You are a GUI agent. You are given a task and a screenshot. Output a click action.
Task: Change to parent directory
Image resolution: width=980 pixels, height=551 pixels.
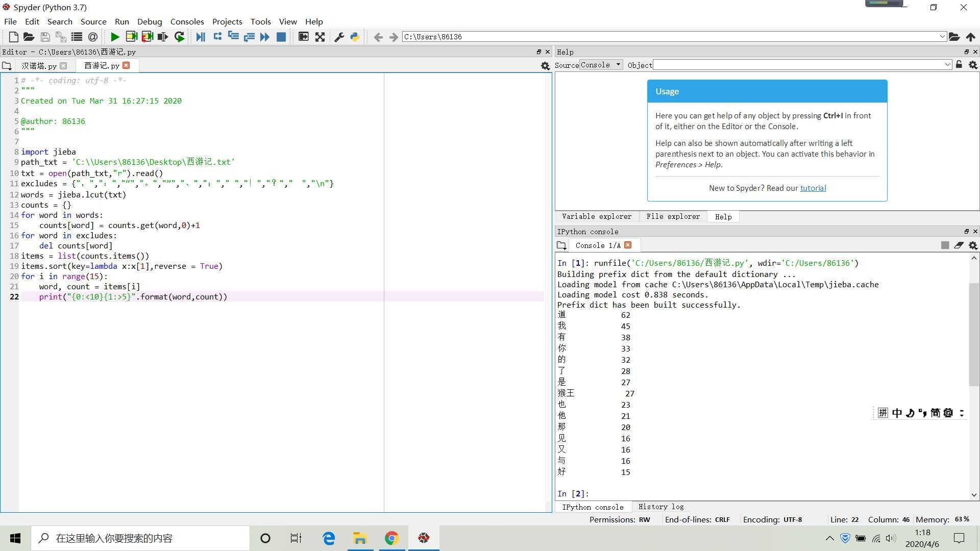971,37
